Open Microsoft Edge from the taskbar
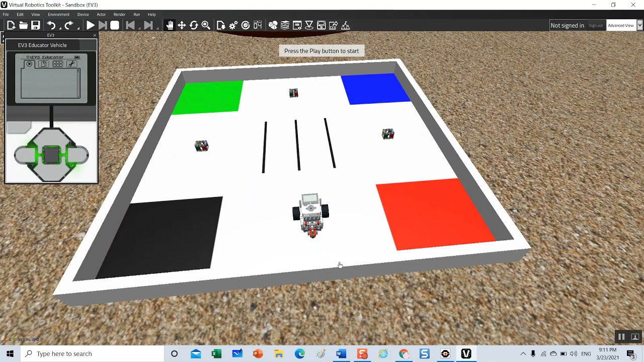Screen dimensions: 644x362 (x=299, y=354)
